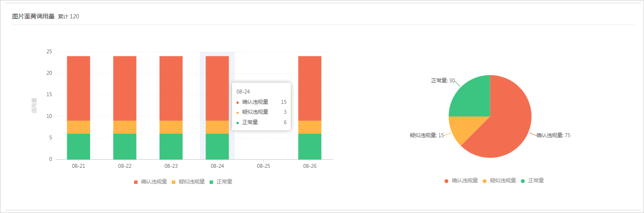Click x-axis label 08-25
Screen dimensions: 644x213
click(x=264, y=166)
